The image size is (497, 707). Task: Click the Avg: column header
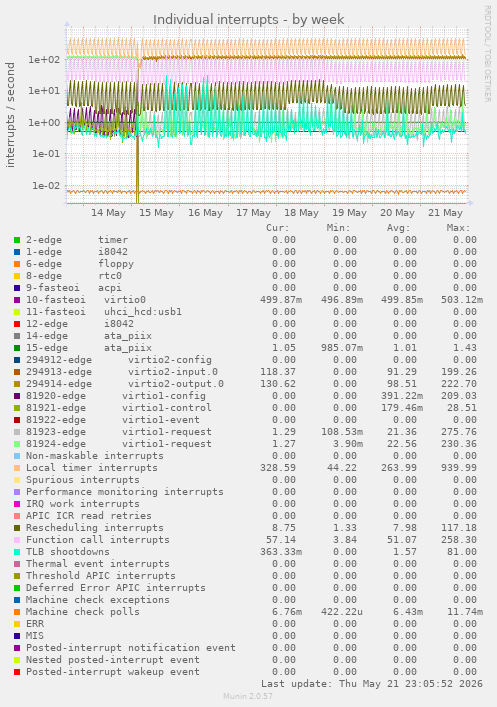point(399,228)
